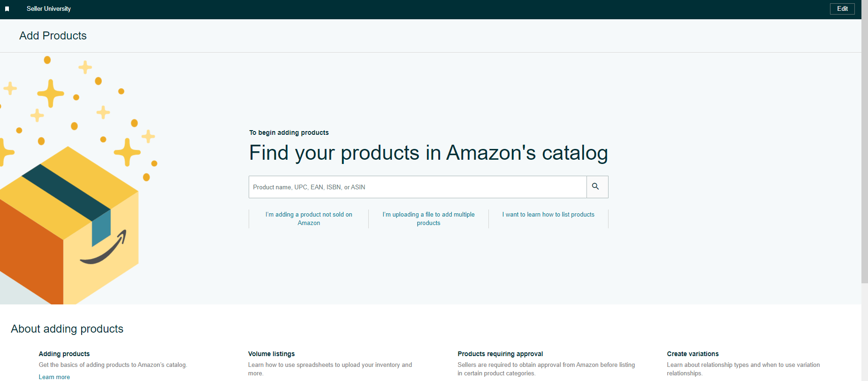Open 'I want to learn how to list products'
This screenshot has height=381, width=868.
click(x=548, y=215)
